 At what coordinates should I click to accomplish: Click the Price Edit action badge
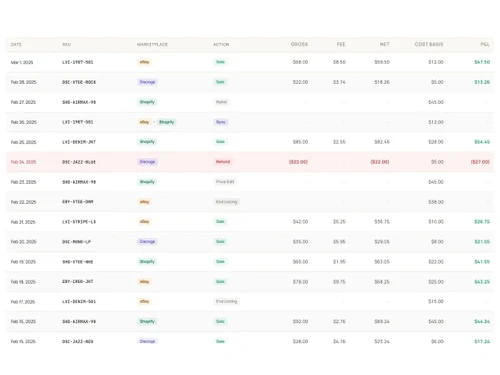pyautogui.click(x=225, y=182)
